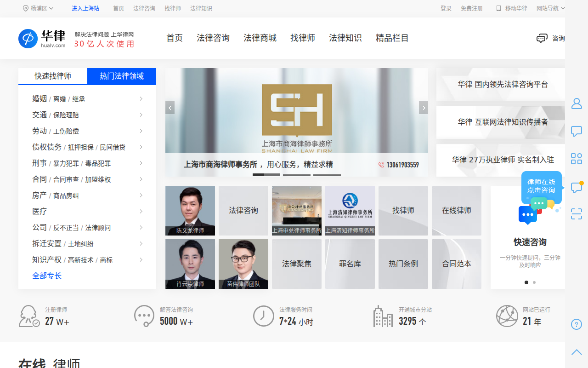The height and width of the screenshot is (368, 588).
Task: Click the 开通城市分站 building icon
Action: [383, 316]
